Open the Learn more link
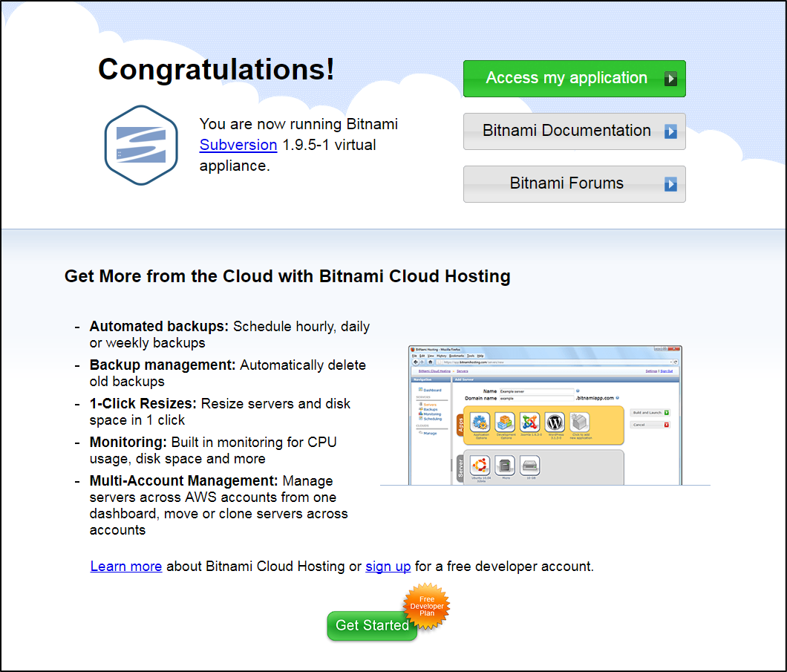 [126, 566]
